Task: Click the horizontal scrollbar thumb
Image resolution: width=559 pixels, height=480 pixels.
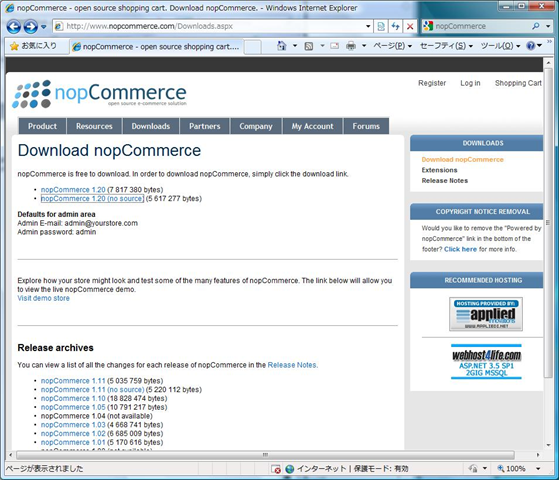Action: pos(265,455)
